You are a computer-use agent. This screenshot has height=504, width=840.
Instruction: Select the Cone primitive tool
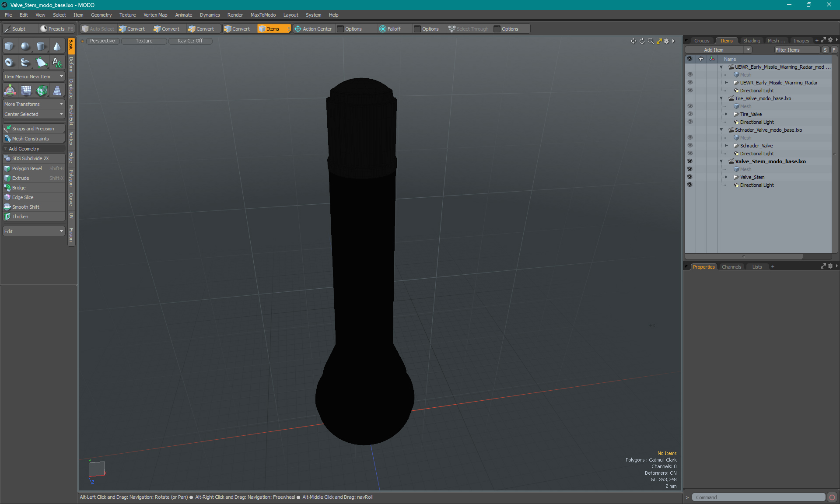tap(57, 46)
